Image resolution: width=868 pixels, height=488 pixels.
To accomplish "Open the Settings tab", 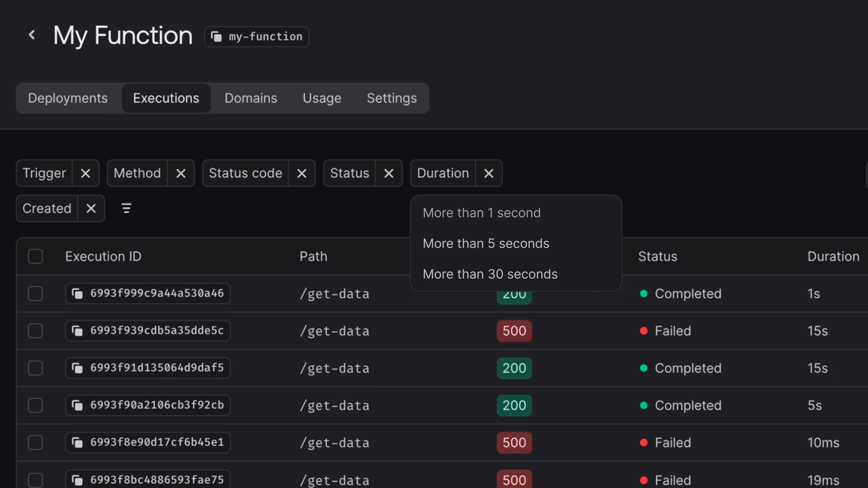I will click(391, 98).
